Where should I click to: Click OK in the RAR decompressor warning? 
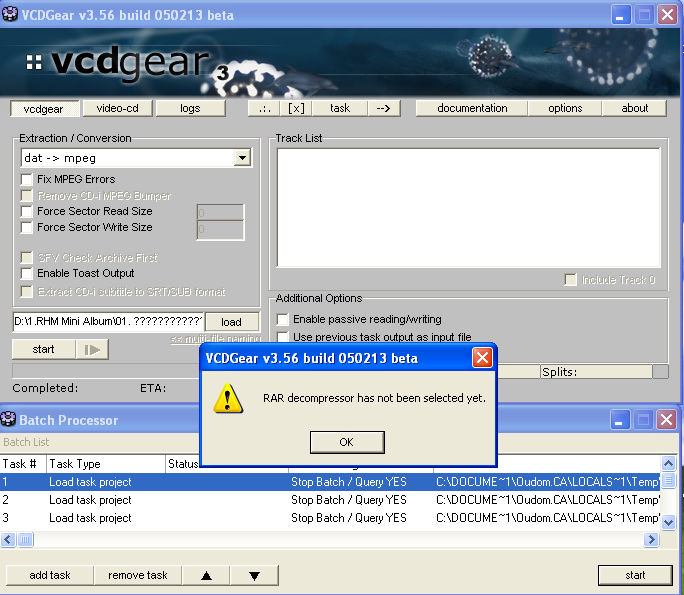point(347,442)
